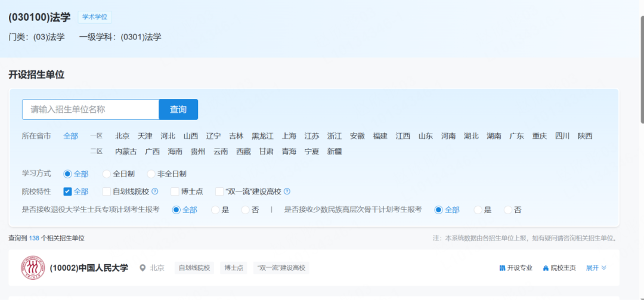Select 否 for 少数民族高层次骨干计划

pos(508,210)
